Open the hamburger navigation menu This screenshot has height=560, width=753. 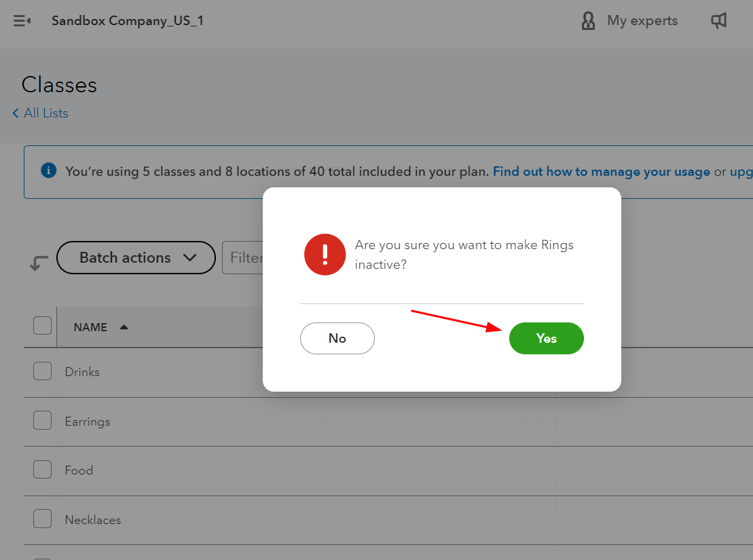20,20
